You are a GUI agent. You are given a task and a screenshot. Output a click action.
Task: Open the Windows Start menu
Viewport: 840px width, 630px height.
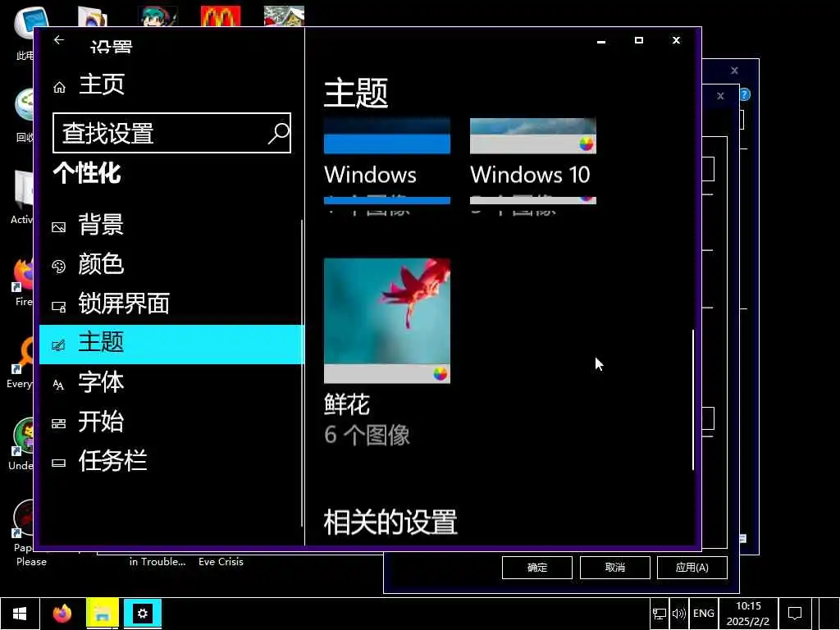20,614
